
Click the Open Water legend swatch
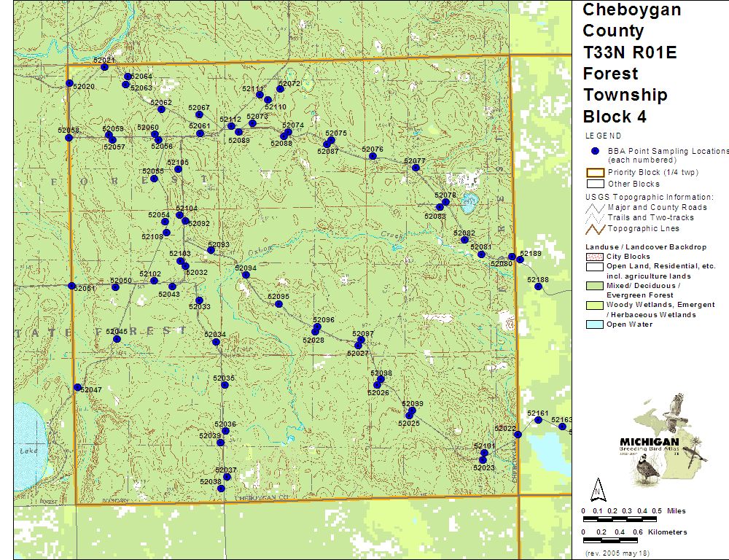pos(595,324)
